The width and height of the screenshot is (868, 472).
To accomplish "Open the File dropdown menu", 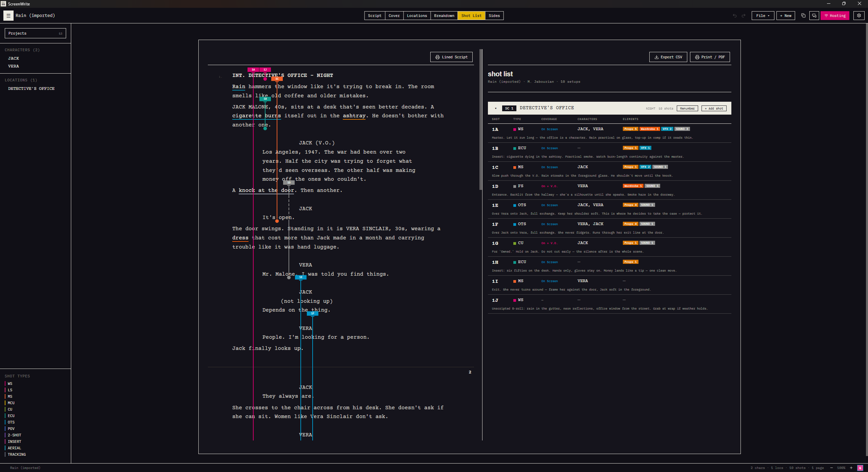I will (763, 16).
